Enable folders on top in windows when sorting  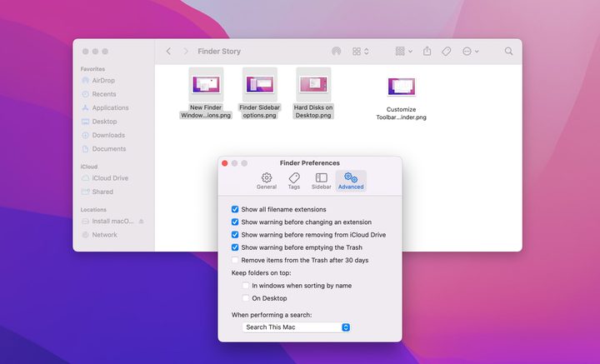tap(246, 285)
